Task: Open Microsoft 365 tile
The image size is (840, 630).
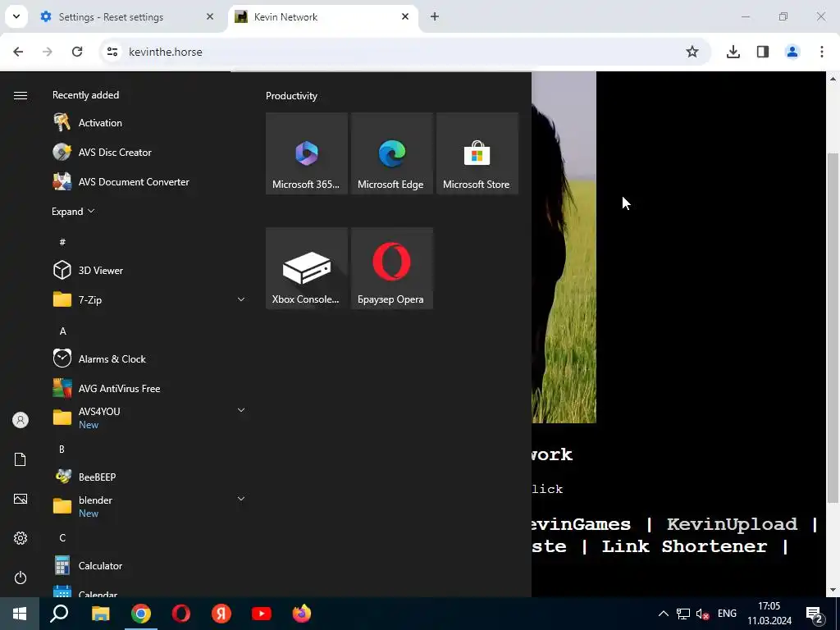Action: (307, 153)
